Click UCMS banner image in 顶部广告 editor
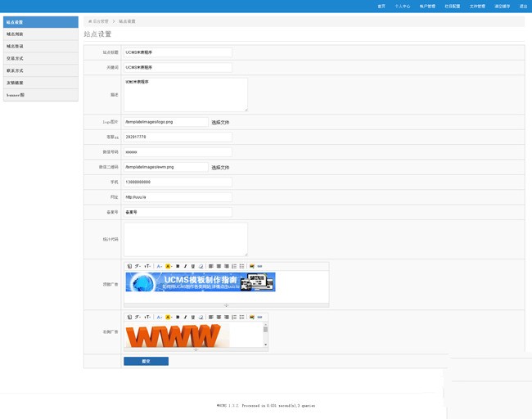The height and width of the screenshot is (419, 532). tap(201, 282)
